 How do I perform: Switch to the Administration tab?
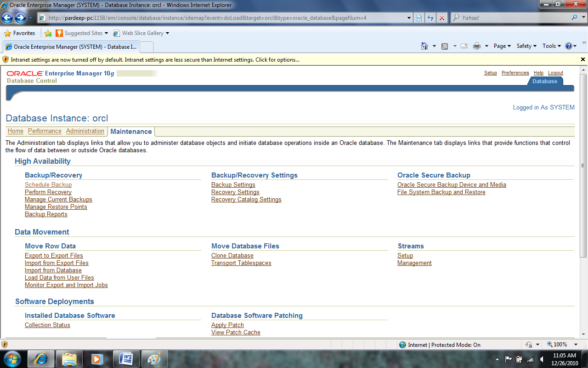tap(85, 131)
